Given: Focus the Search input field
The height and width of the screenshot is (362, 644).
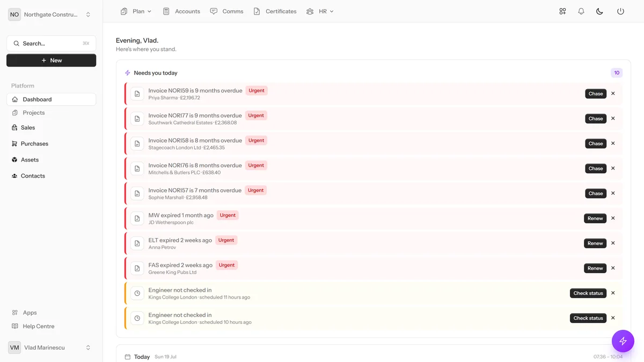Looking at the screenshot, I should click(51, 43).
